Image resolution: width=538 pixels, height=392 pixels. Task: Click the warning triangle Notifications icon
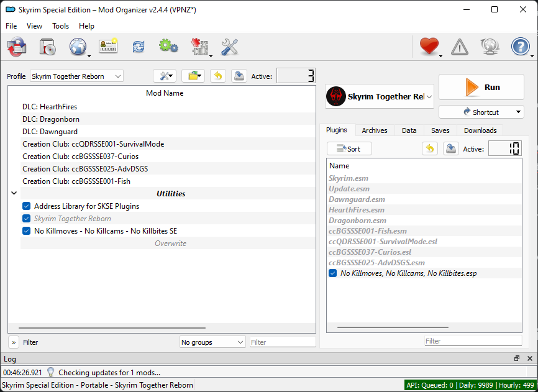460,47
